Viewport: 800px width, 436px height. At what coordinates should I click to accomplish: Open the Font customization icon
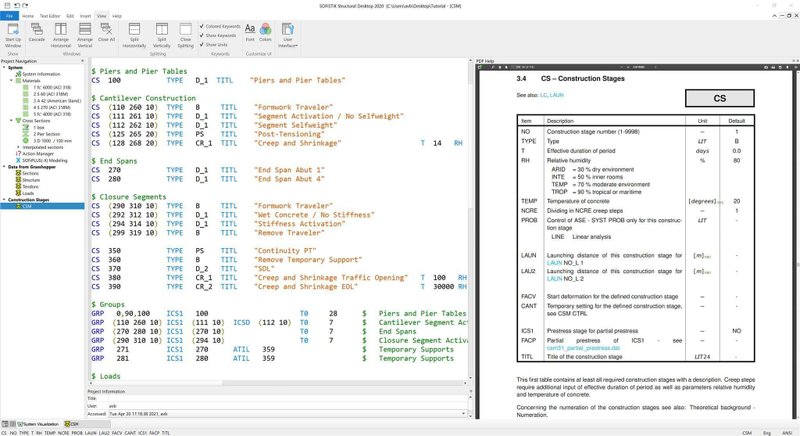tap(249, 34)
